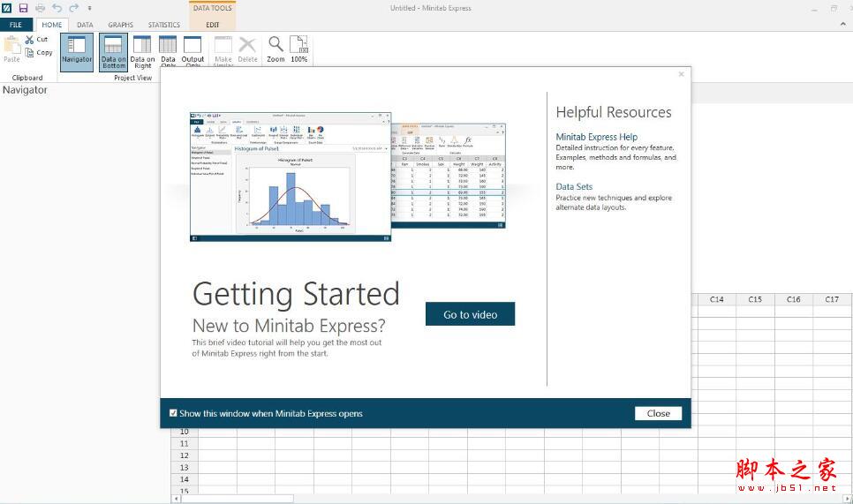Screen dimensions: 853x504
Task: Select column header C17
Action: click(832, 299)
